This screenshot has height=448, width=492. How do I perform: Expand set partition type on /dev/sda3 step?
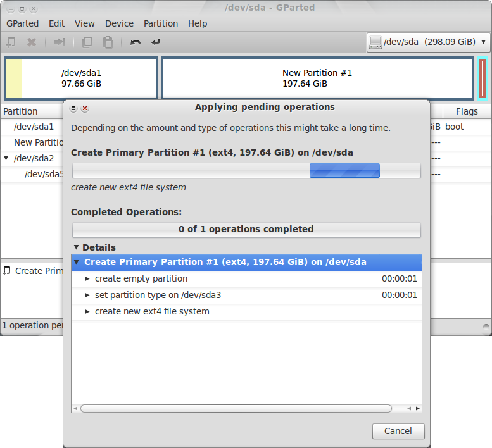click(87, 295)
